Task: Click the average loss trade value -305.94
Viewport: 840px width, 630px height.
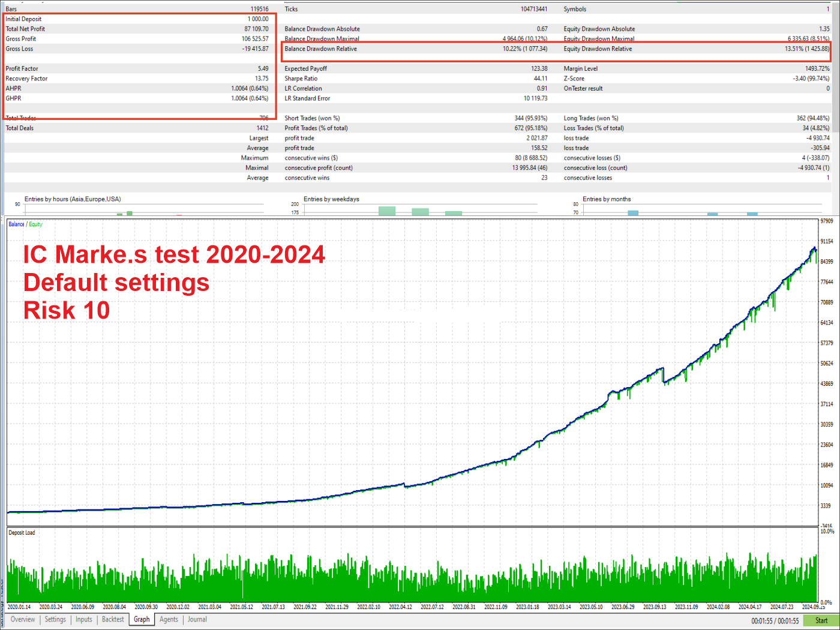Action: [x=820, y=148]
